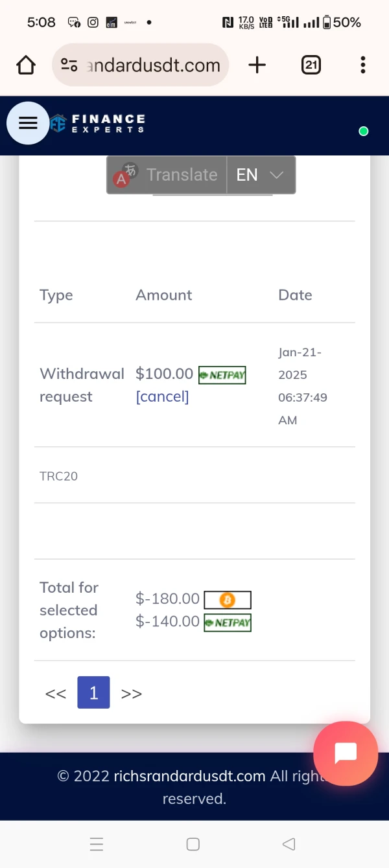The height and width of the screenshot is (868, 389).
Task: Go to page 1 of results
Action: pos(93,693)
